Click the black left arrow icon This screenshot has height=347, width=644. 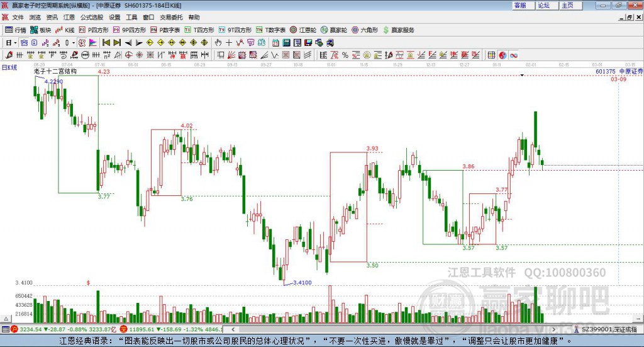pyautogui.click(x=128, y=43)
